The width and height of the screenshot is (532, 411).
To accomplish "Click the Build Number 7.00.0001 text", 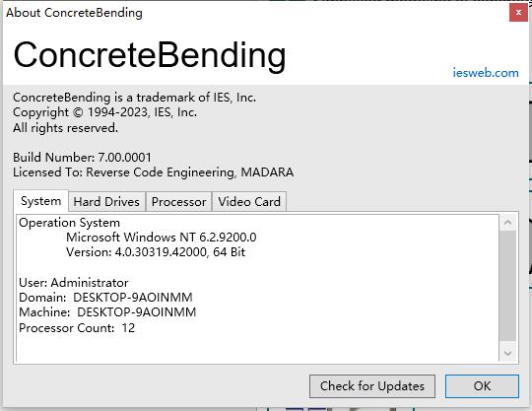I will pyautogui.click(x=82, y=158).
